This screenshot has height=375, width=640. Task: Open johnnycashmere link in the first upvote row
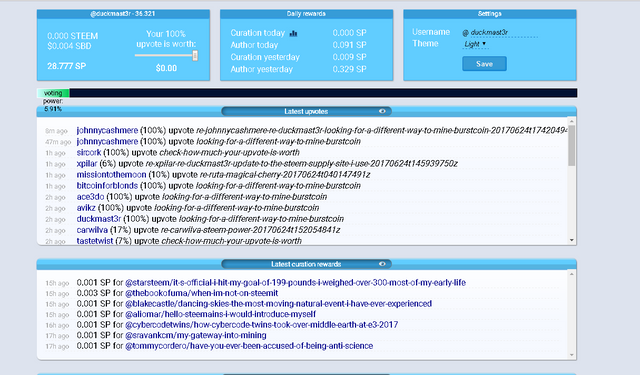point(107,130)
